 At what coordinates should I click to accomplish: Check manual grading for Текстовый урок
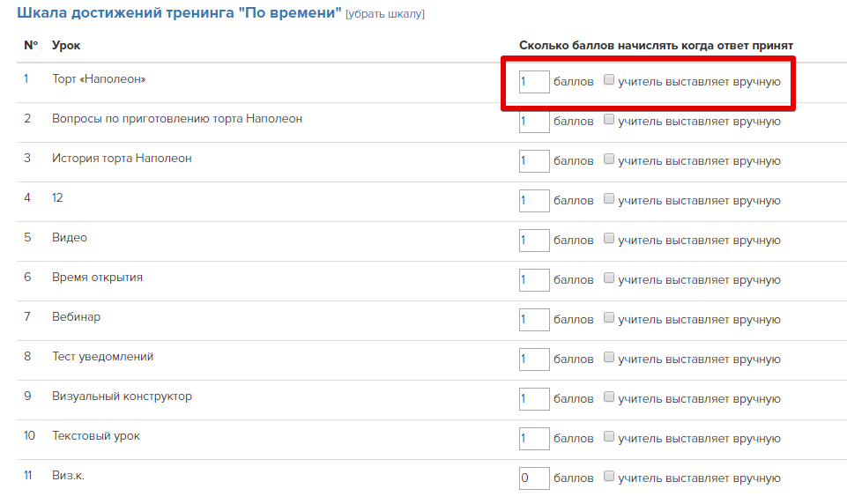(x=609, y=437)
